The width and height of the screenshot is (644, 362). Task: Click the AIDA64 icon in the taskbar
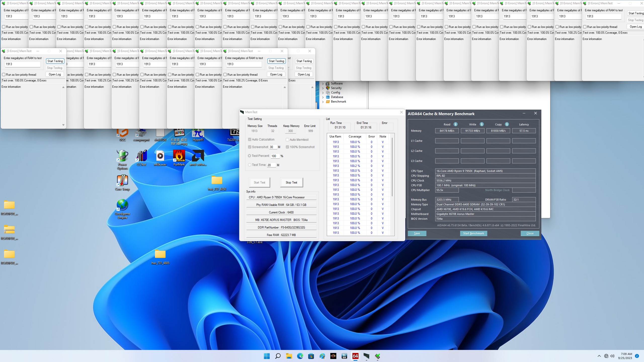point(355,356)
